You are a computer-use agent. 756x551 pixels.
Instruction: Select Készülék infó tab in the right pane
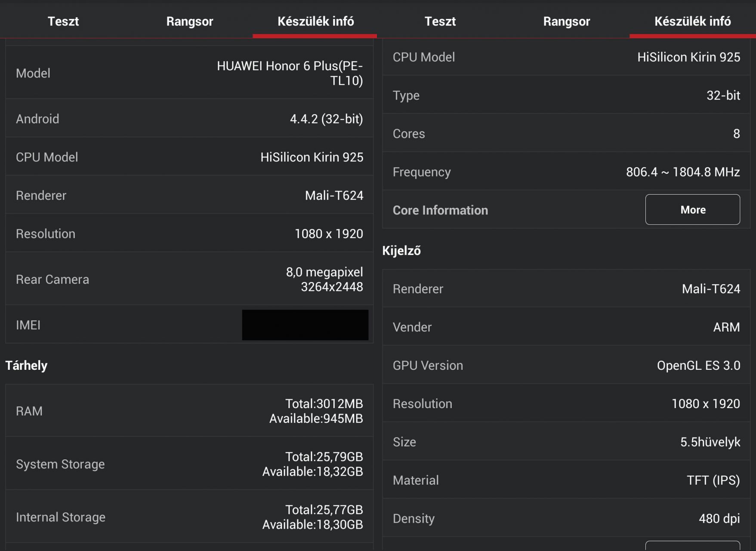(x=692, y=21)
